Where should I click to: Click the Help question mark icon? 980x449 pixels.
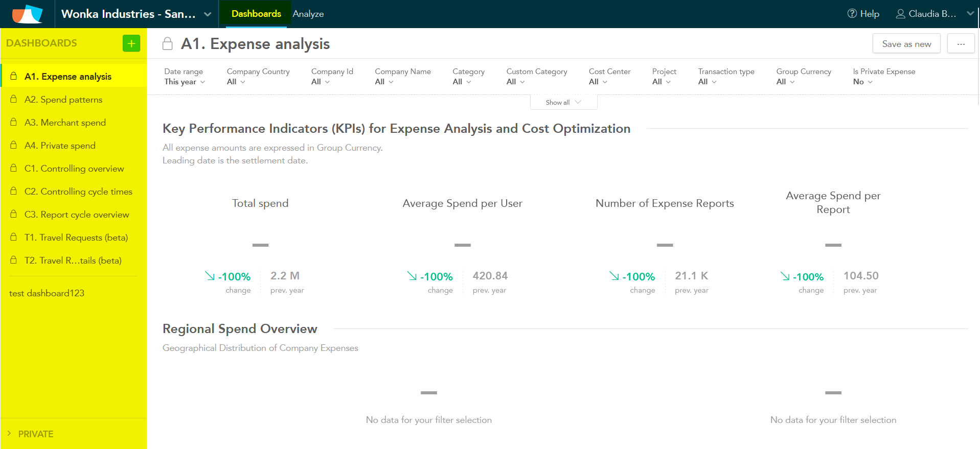[852, 14]
